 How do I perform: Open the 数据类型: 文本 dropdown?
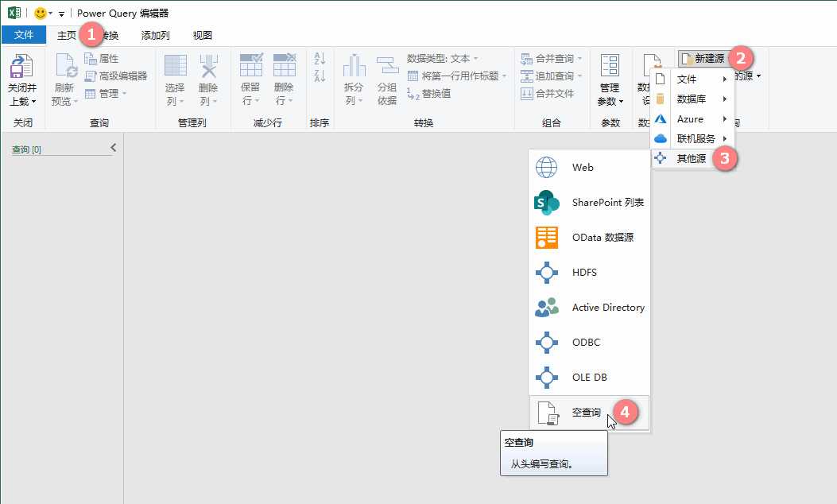click(x=443, y=58)
